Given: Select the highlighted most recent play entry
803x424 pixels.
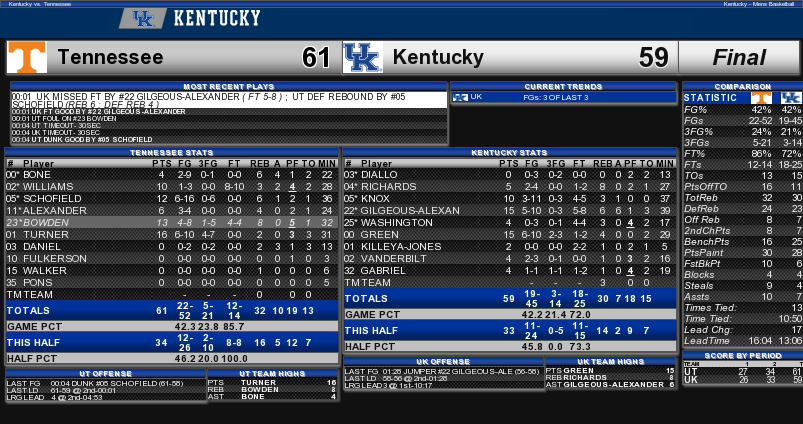Looking at the screenshot, I should coord(228,100).
